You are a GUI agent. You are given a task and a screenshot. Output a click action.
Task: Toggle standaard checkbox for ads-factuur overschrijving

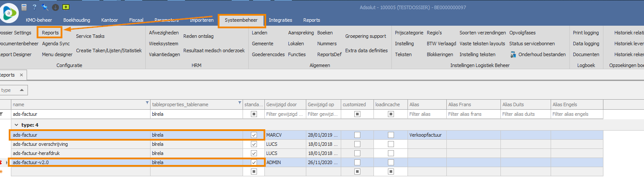tap(254, 144)
